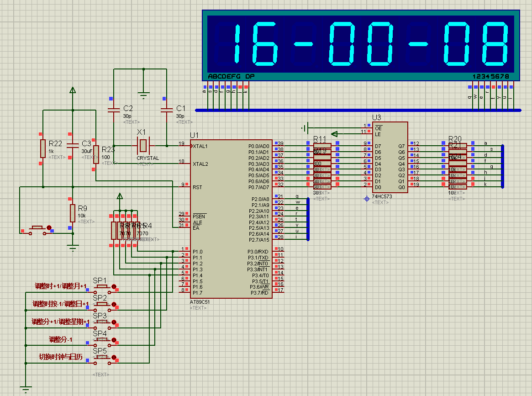Toggle the reset button red latch dot

49,228
